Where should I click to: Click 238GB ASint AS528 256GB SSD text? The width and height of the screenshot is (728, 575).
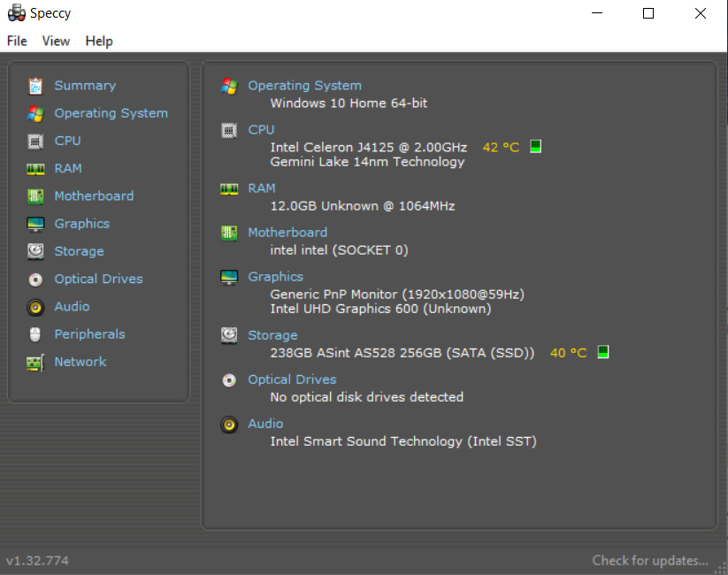[x=402, y=353]
